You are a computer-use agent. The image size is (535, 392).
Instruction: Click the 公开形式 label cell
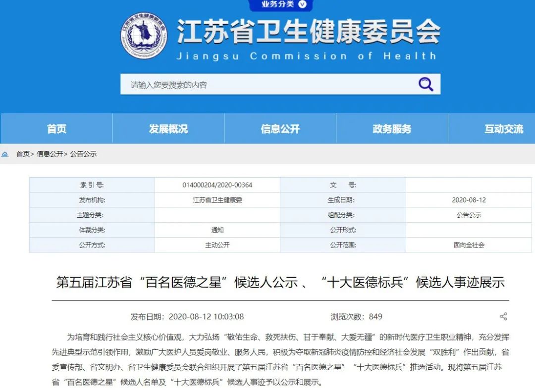(343, 230)
